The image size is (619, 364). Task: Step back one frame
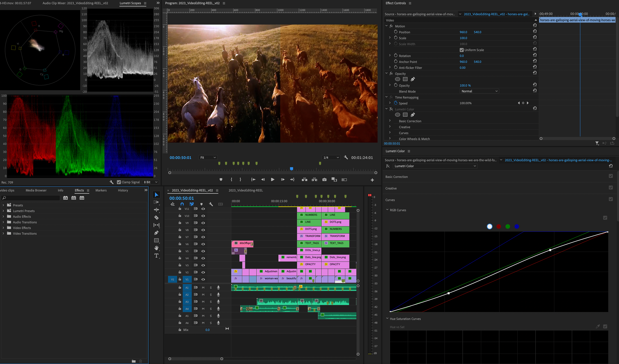(263, 180)
